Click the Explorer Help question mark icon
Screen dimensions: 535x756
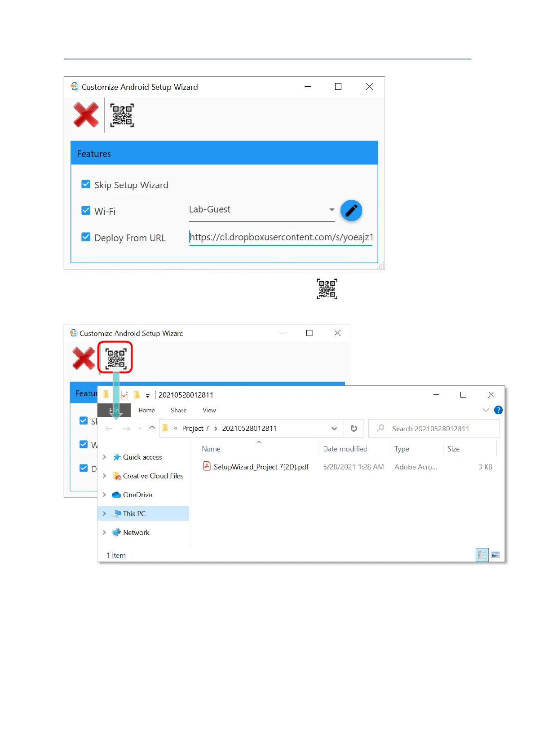(498, 410)
